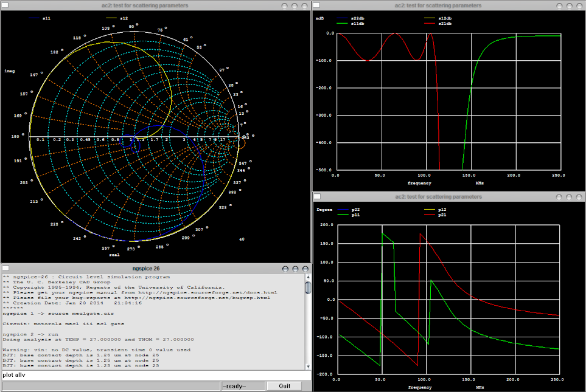
Task: Click 'Warning: vin: no DC value' line
Action: (96, 350)
